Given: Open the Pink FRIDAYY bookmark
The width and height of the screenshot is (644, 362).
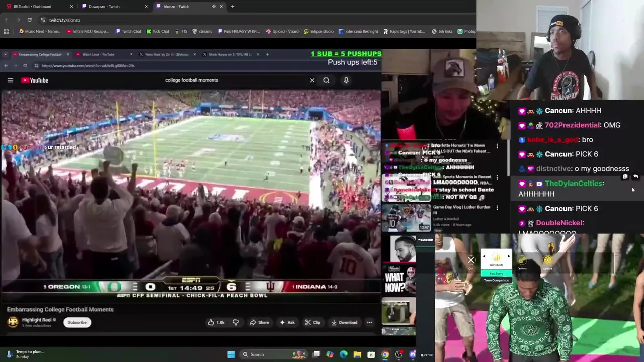Looking at the screenshot, I should (238, 31).
